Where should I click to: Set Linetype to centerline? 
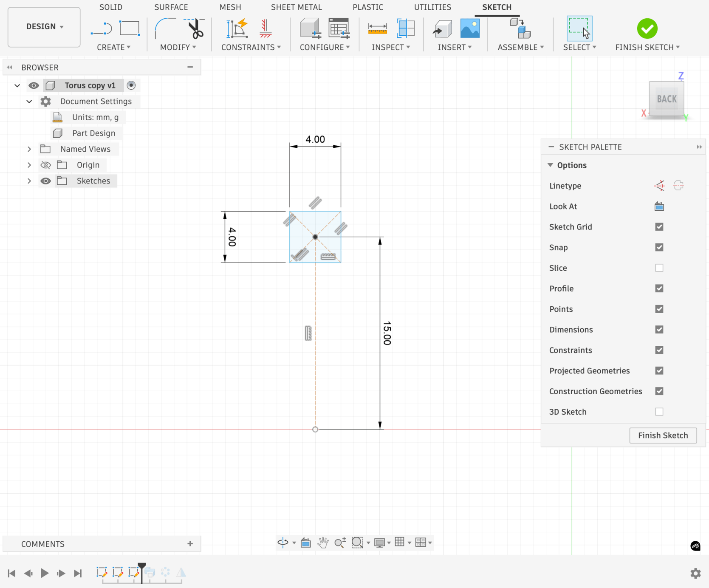click(678, 186)
